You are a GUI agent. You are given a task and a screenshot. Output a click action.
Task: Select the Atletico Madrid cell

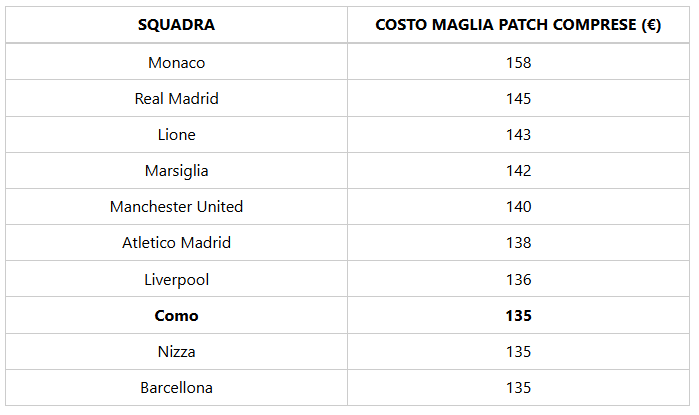(176, 242)
